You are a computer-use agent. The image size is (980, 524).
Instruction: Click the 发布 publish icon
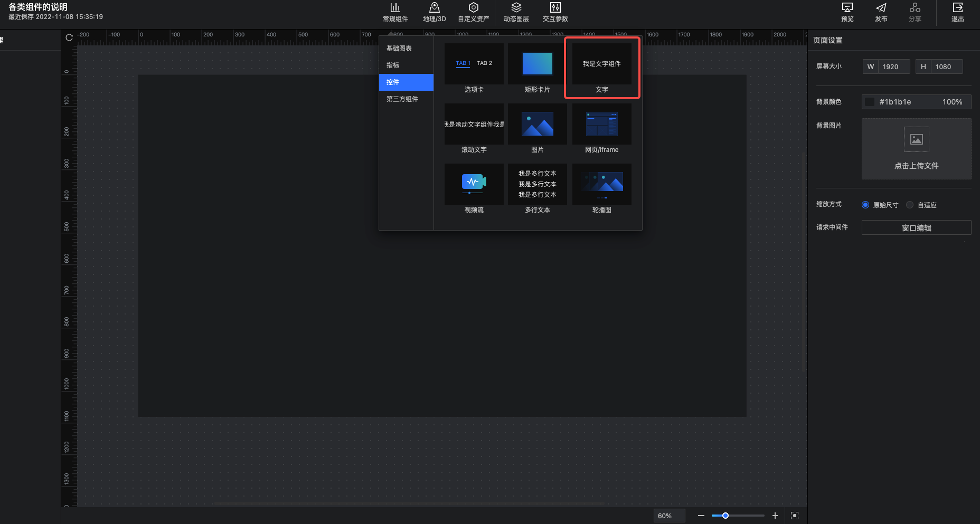tap(881, 8)
